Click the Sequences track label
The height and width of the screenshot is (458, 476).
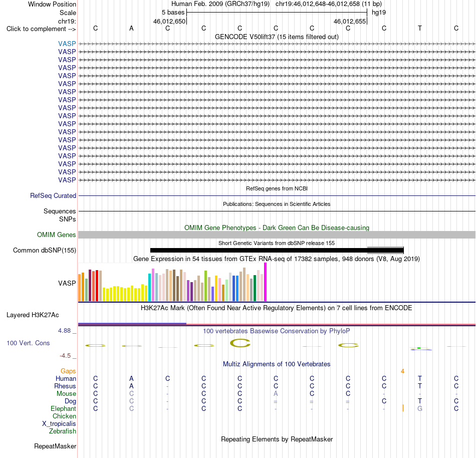(x=60, y=211)
